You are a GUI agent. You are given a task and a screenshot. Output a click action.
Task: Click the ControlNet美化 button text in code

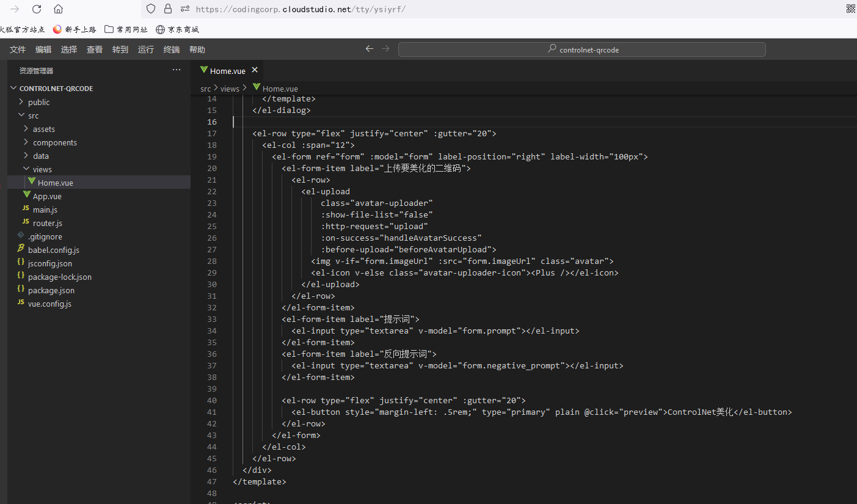[700, 412]
